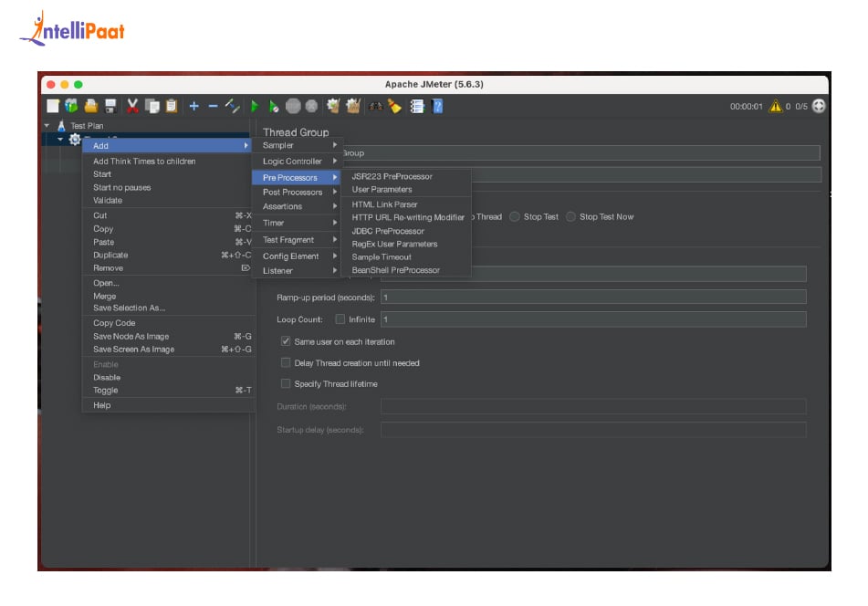
Task: Click the remote threads icon at toolbar end
Action: [818, 106]
